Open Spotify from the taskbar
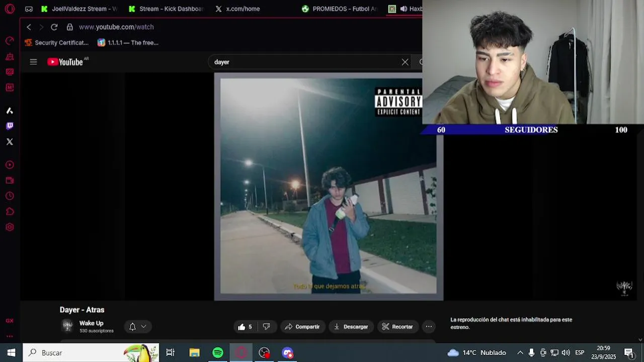 click(x=218, y=353)
